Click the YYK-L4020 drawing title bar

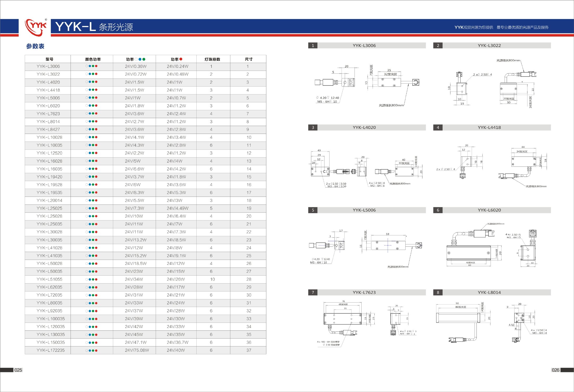click(367, 128)
